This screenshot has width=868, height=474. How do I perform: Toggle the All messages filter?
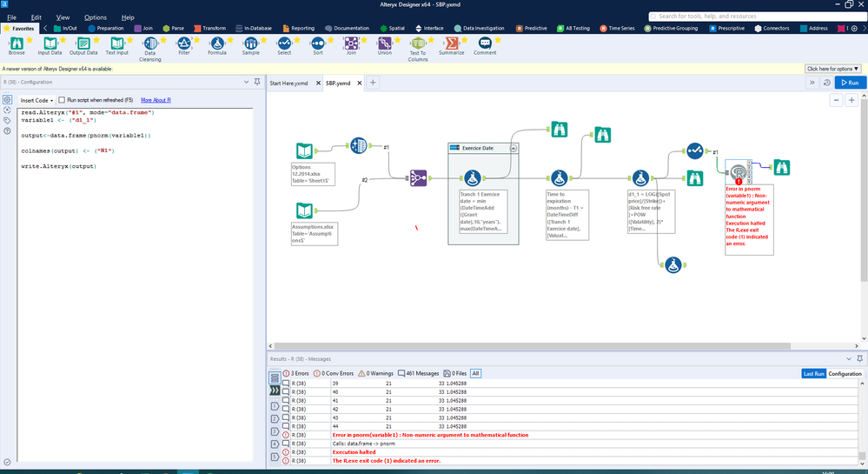coord(475,373)
